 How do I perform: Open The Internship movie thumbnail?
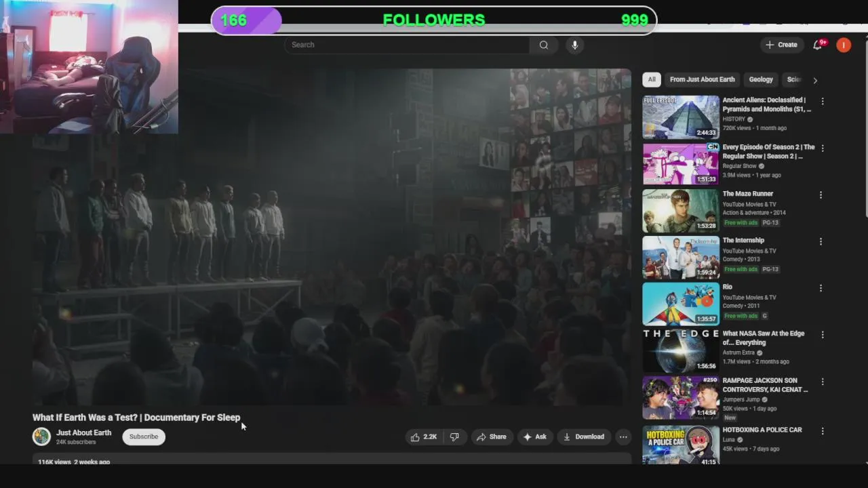[681, 257]
